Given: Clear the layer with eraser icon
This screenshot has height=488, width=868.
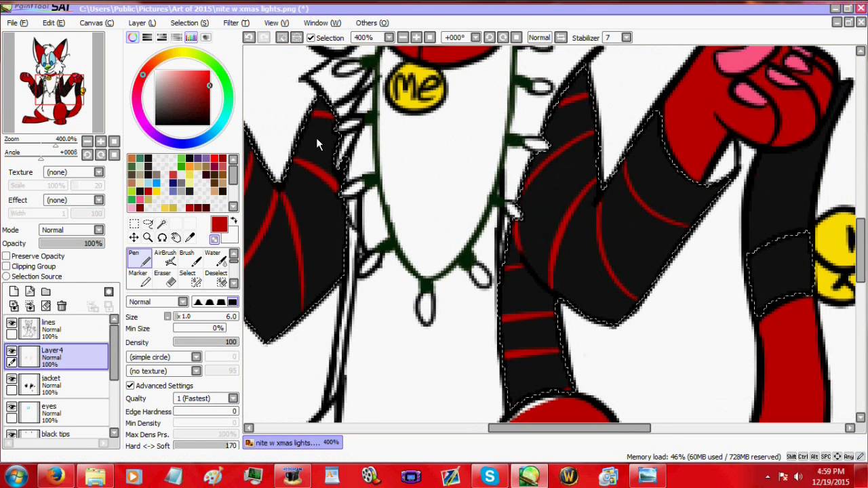Looking at the screenshot, I should 46,306.
